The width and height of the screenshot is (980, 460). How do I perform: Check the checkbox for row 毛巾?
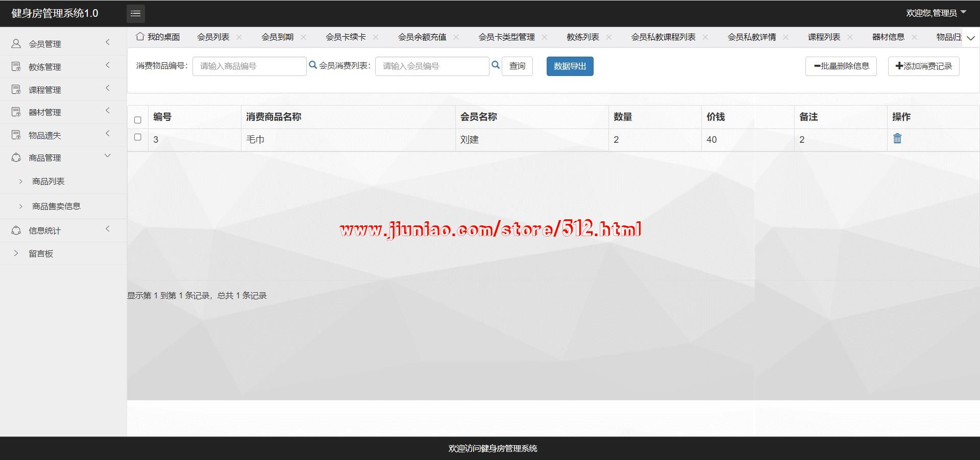[138, 137]
